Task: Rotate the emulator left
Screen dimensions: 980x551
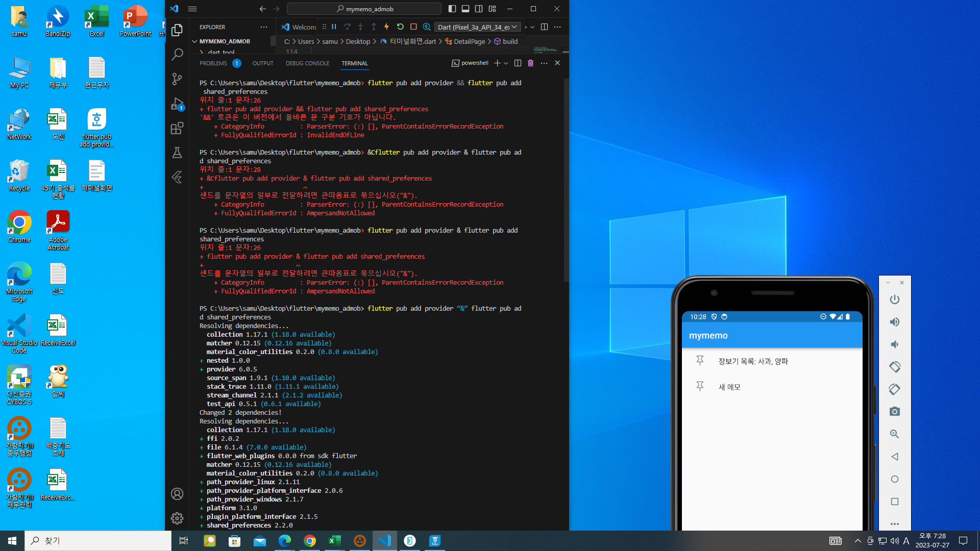Action: [895, 367]
